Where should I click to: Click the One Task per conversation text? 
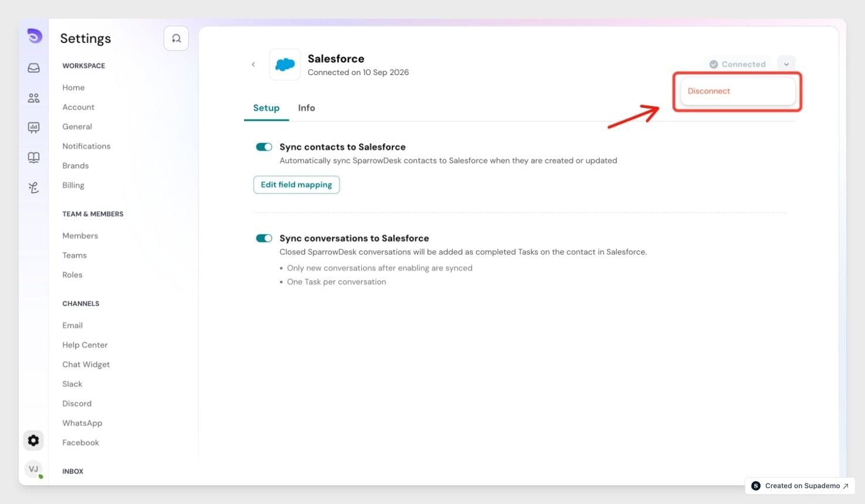tap(337, 282)
